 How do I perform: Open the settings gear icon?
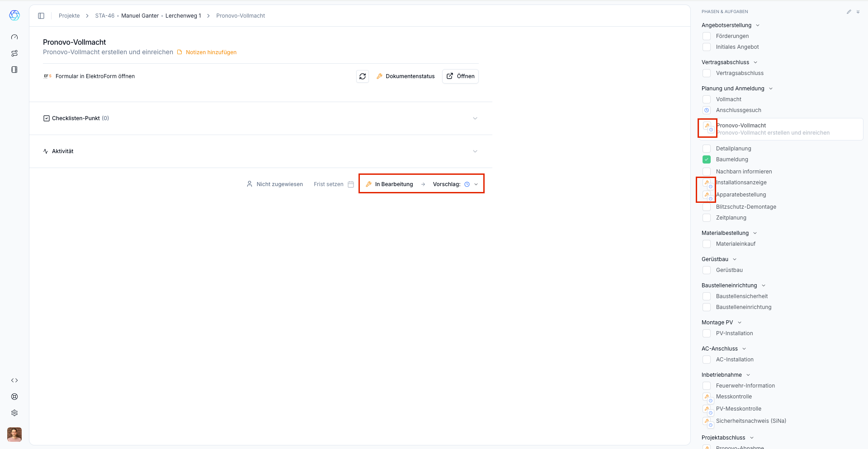click(14, 413)
